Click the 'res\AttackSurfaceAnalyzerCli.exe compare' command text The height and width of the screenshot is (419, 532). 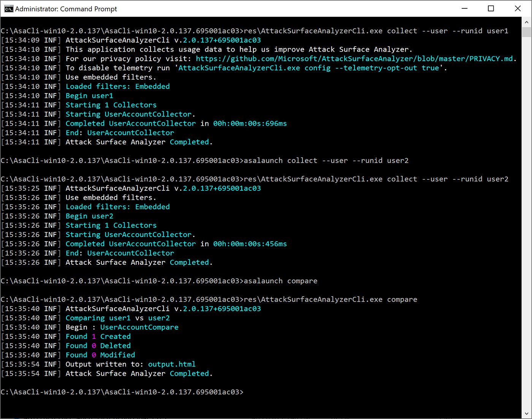pos(331,299)
